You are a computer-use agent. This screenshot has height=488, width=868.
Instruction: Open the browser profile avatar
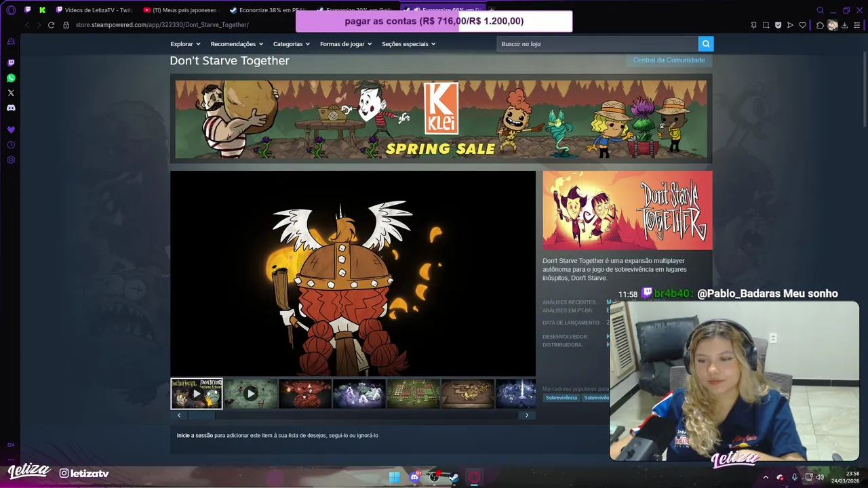point(833,25)
